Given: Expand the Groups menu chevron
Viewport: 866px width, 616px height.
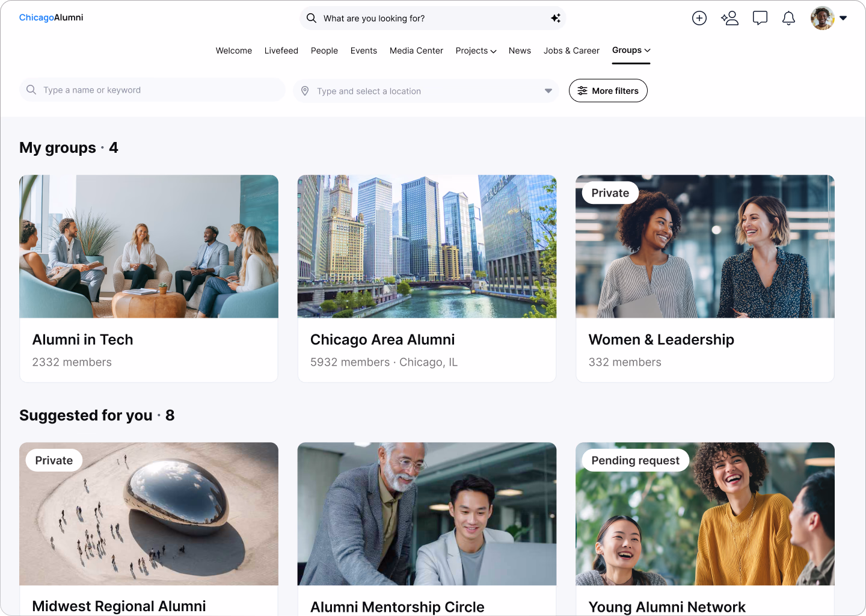Looking at the screenshot, I should click(x=648, y=51).
